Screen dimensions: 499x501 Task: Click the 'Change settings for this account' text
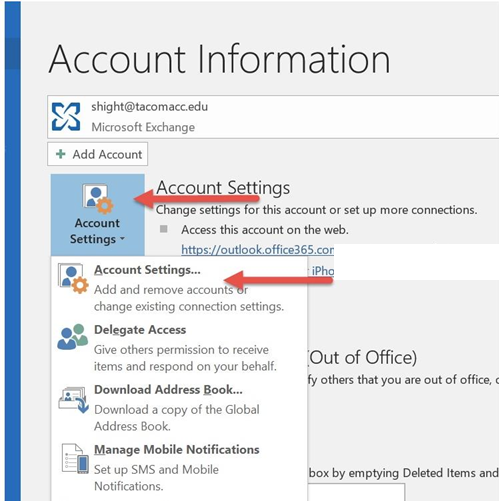point(316,210)
